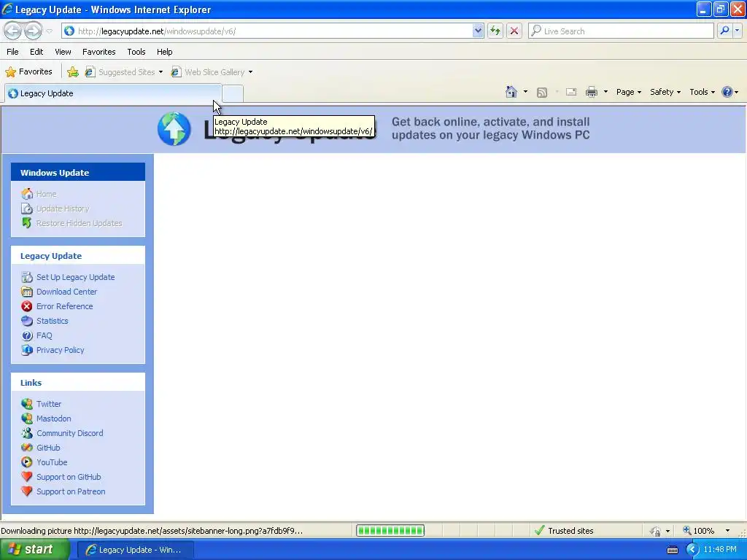Click the RSS Feeds icon
The height and width of the screenshot is (560, 747).
pos(542,93)
